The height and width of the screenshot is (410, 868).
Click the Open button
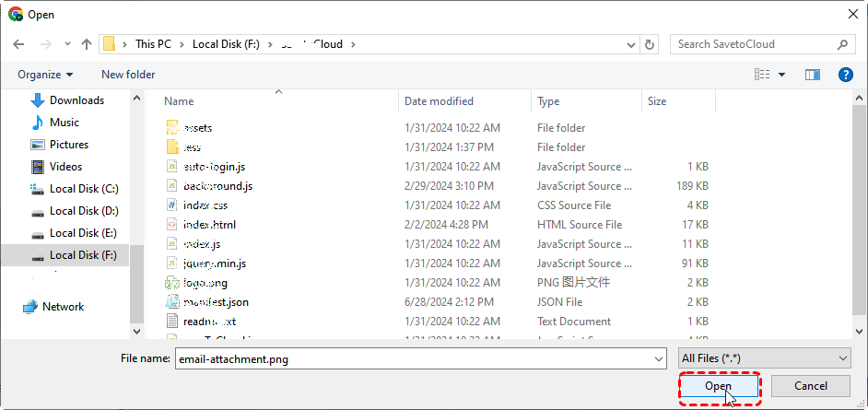pos(719,386)
